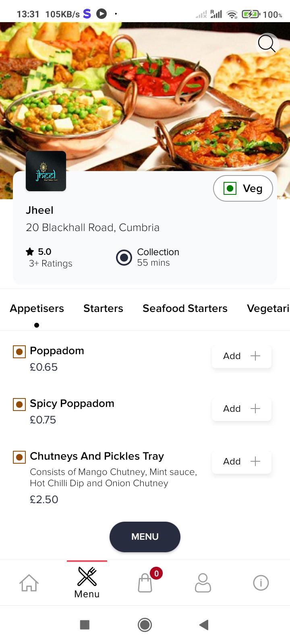Image resolution: width=290 pixels, height=644 pixels.
Task: Tap the 5.0 star rating
Action: [39, 252]
